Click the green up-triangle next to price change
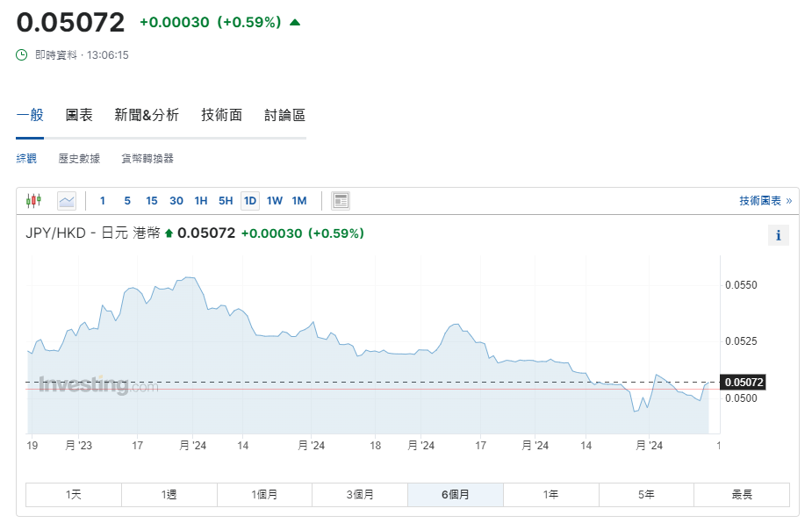This screenshot has height=530, width=812. tap(295, 23)
